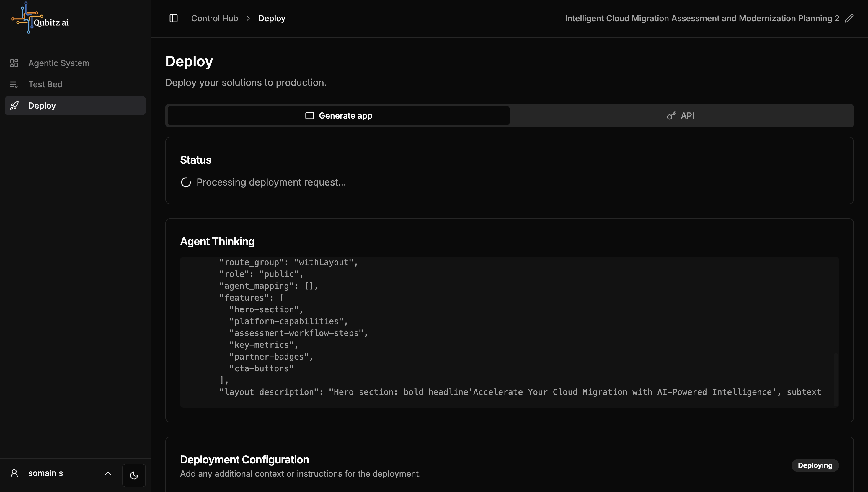Open Agentic System in sidebar
868x492 pixels.
[59, 63]
